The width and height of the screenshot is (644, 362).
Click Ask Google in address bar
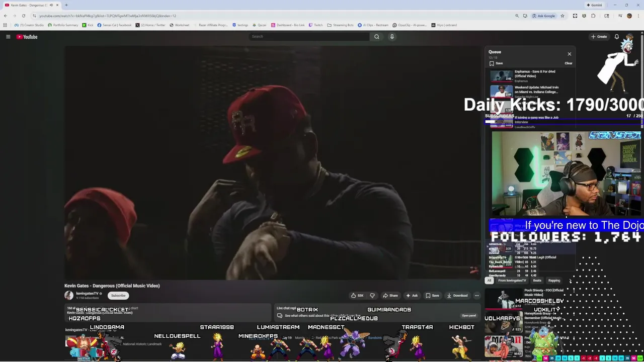[543, 16]
